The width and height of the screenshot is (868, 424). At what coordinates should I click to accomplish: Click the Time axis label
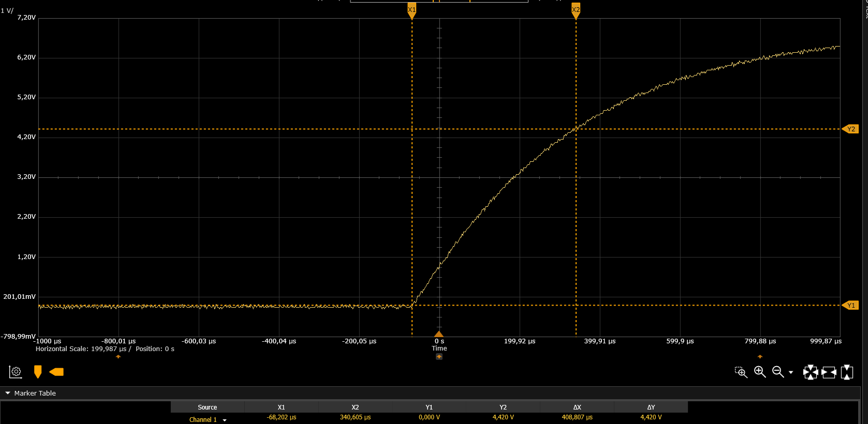pyautogui.click(x=439, y=349)
